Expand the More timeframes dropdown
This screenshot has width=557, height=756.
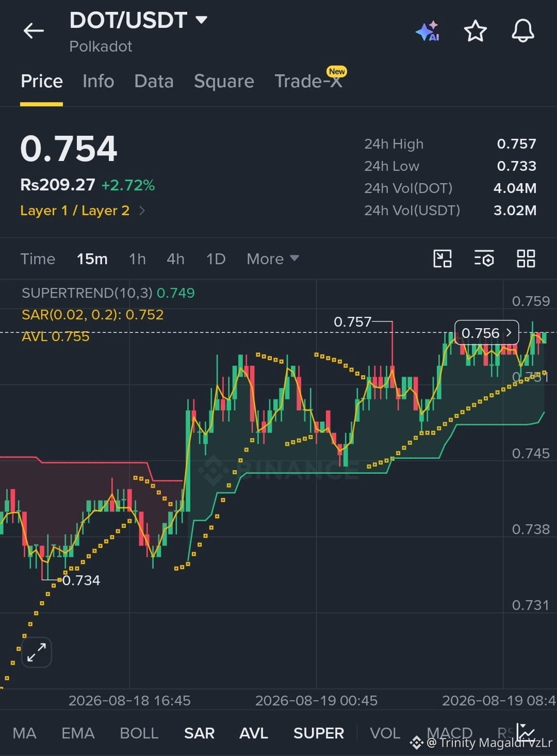tap(273, 259)
